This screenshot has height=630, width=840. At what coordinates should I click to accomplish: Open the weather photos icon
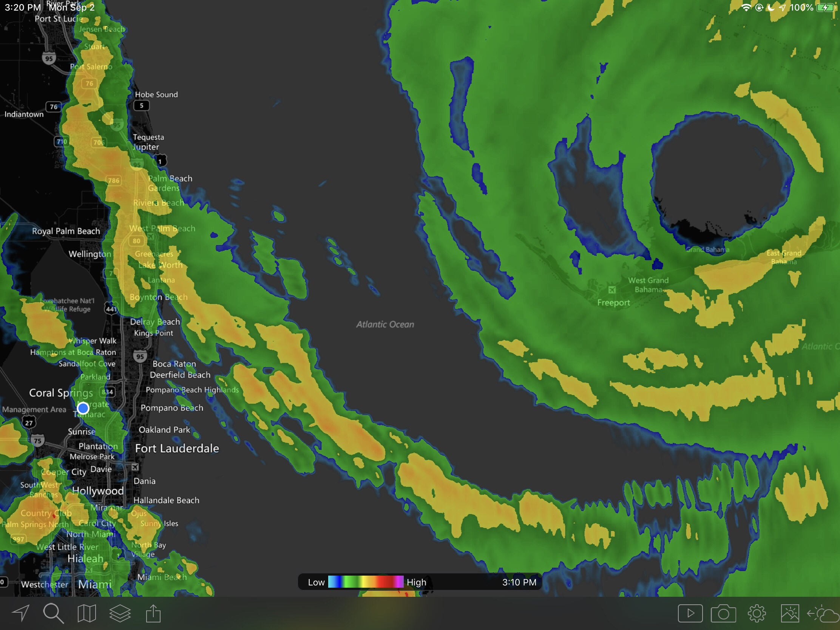[790, 613]
